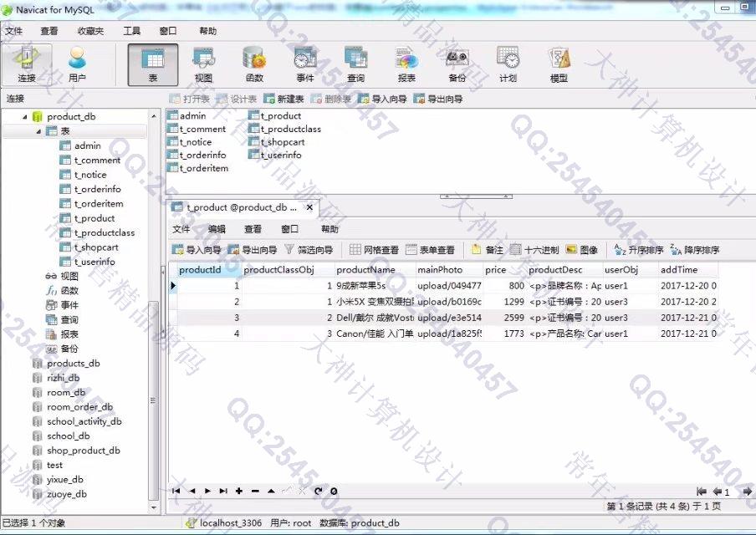Open the 查询 (Query) toolbar icon
Screen dimensions: 756x535
point(355,64)
